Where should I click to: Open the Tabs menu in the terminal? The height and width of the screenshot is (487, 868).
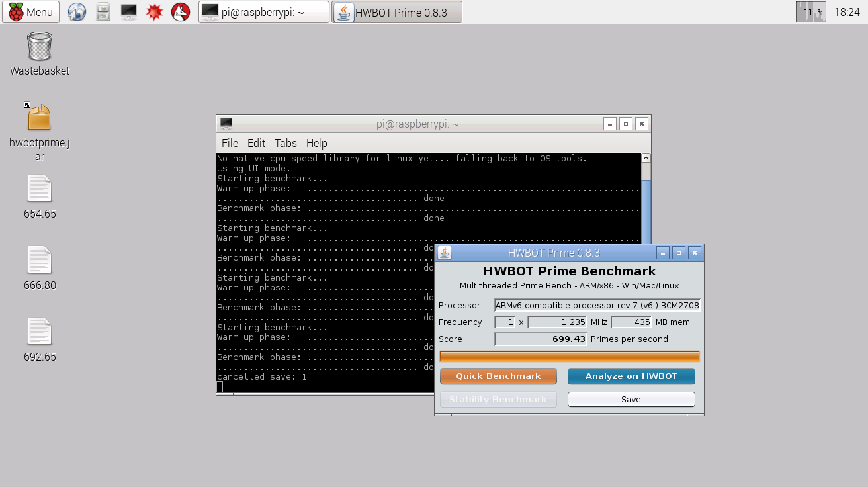click(x=286, y=143)
